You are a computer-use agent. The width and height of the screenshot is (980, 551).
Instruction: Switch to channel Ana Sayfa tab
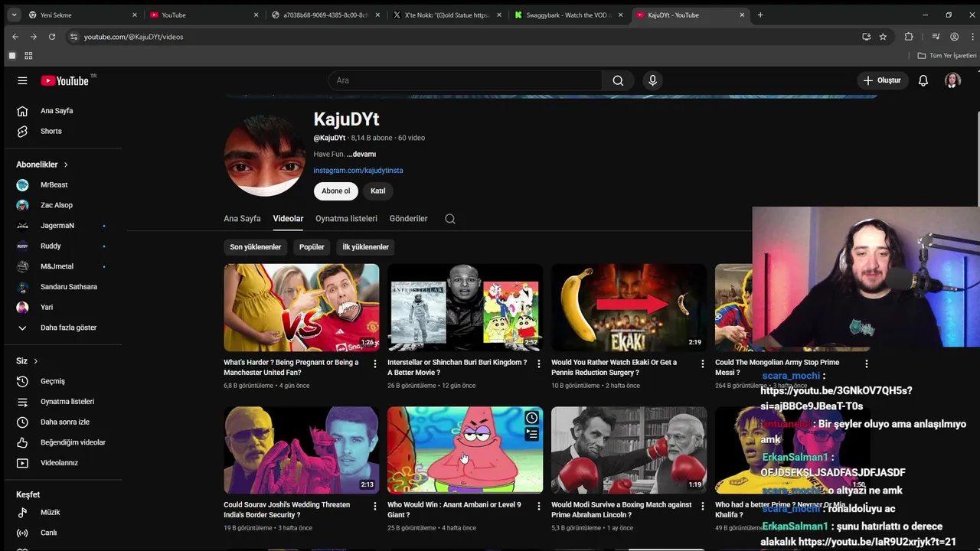(242, 219)
